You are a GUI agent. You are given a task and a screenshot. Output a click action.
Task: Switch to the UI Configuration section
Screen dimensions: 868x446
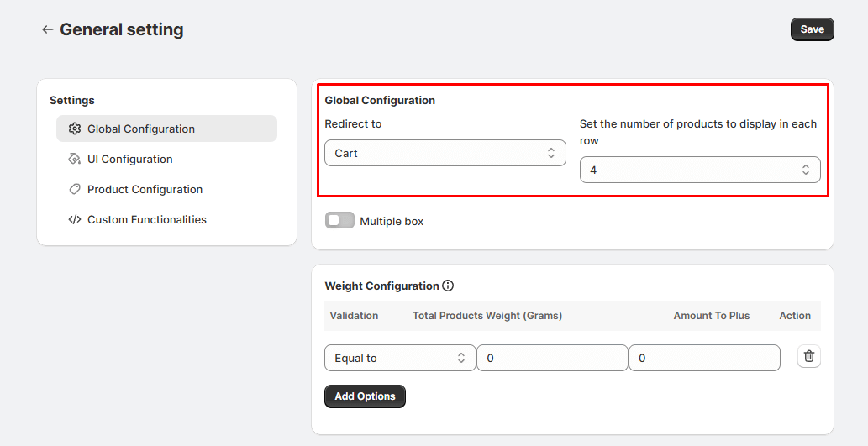pos(130,159)
